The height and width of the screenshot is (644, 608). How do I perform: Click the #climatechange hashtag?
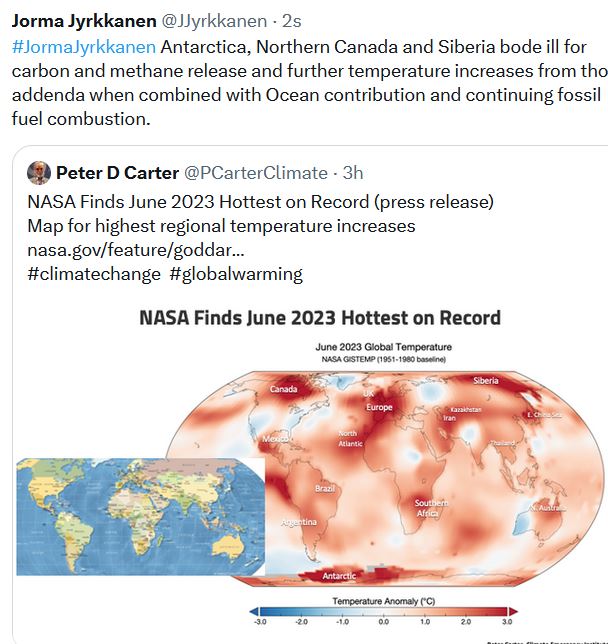coord(94,274)
